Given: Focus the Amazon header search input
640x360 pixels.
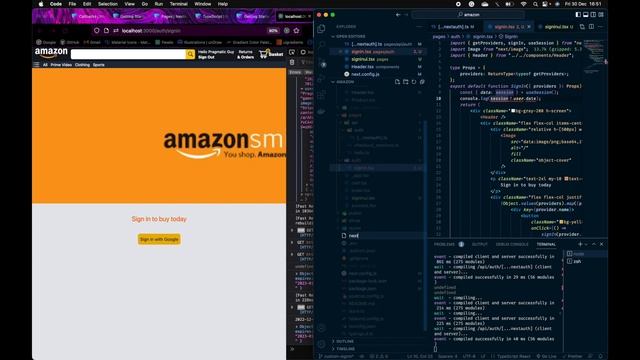Looking at the screenshot, I should pos(128,54).
